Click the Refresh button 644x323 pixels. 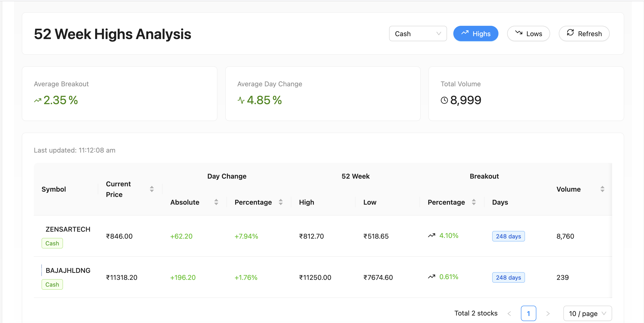[584, 34]
